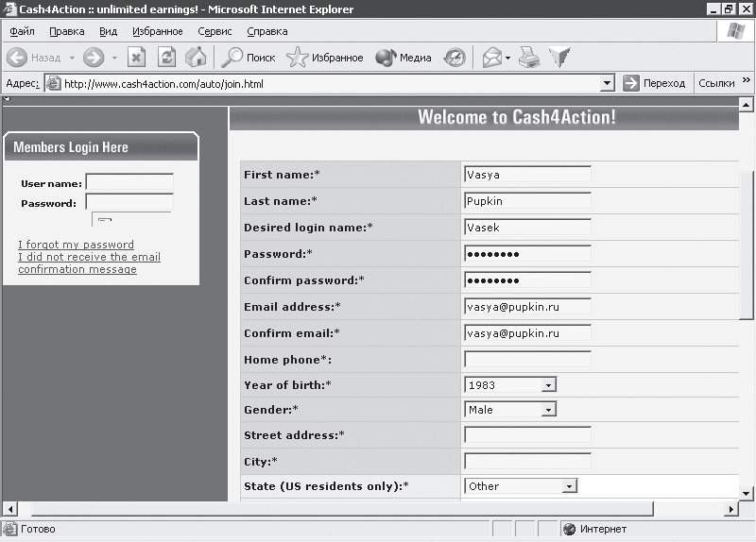The image size is (756, 542).
Task: Click the Переход button label
Action: (664, 83)
